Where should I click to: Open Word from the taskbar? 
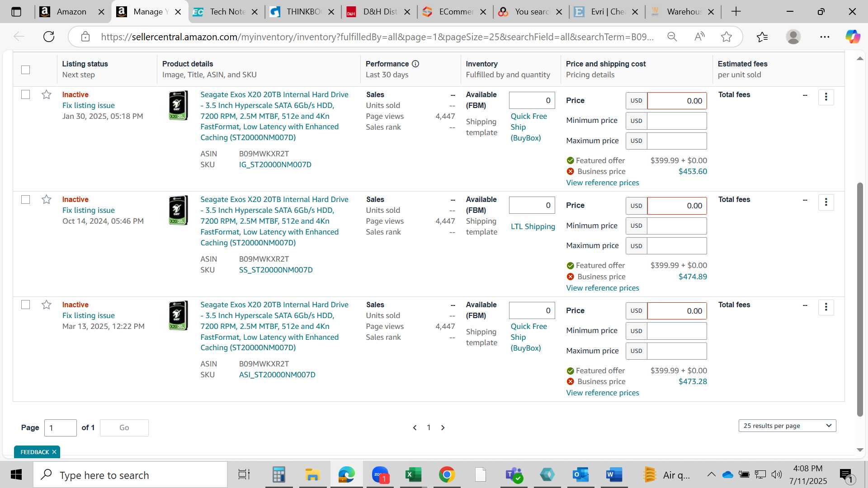click(x=614, y=475)
